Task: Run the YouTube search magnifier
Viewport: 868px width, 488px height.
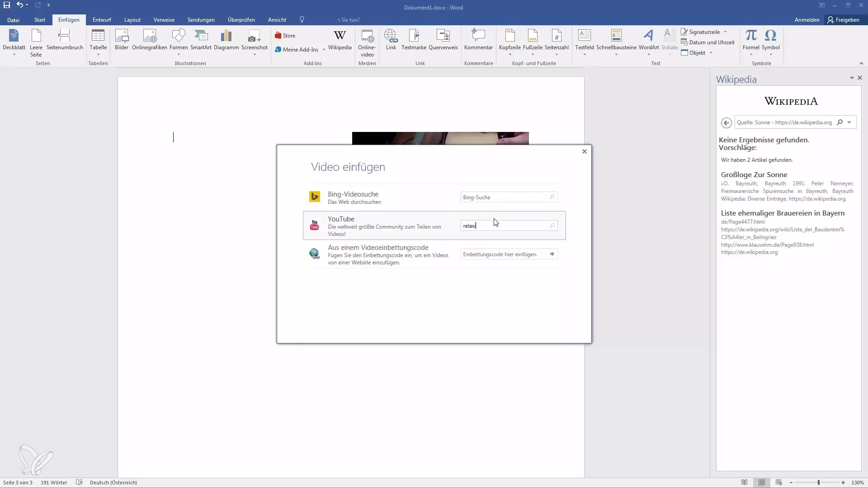Action: [x=552, y=225]
